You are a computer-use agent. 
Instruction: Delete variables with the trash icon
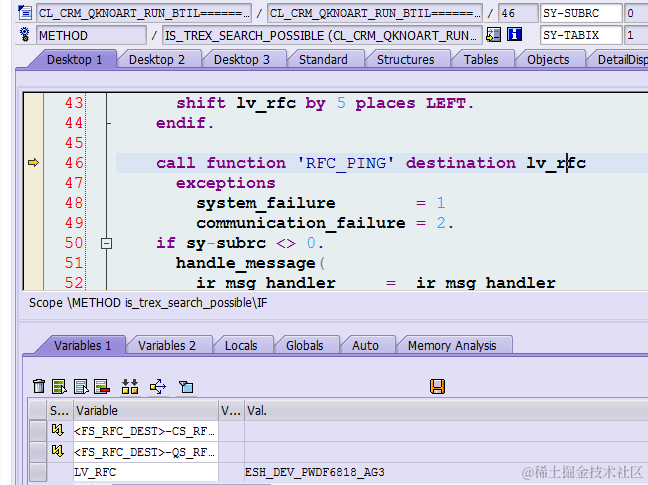(x=39, y=387)
